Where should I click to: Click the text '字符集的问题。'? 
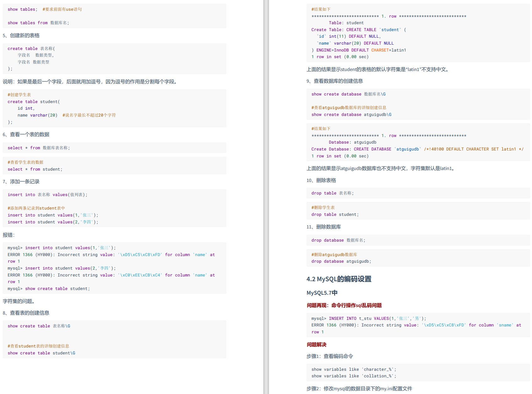point(19,301)
